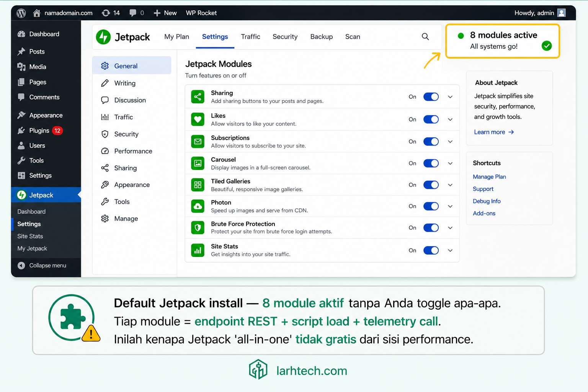The image size is (588, 392).
Task: Expand the Likes module chevron
Action: [450, 119]
